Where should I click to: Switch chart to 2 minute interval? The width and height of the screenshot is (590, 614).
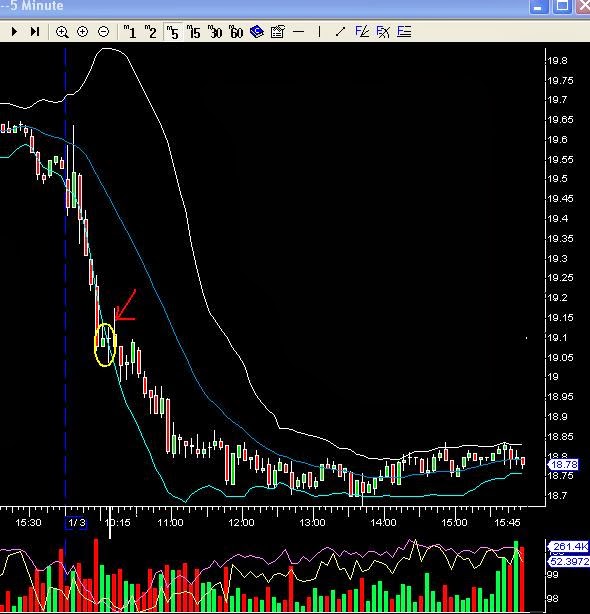click(151, 32)
